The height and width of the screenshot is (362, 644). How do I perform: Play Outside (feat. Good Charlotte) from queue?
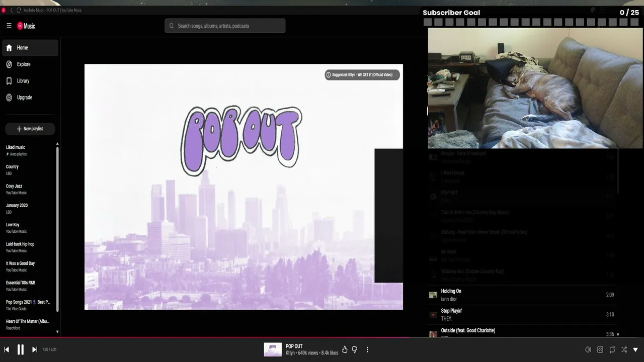(523, 332)
